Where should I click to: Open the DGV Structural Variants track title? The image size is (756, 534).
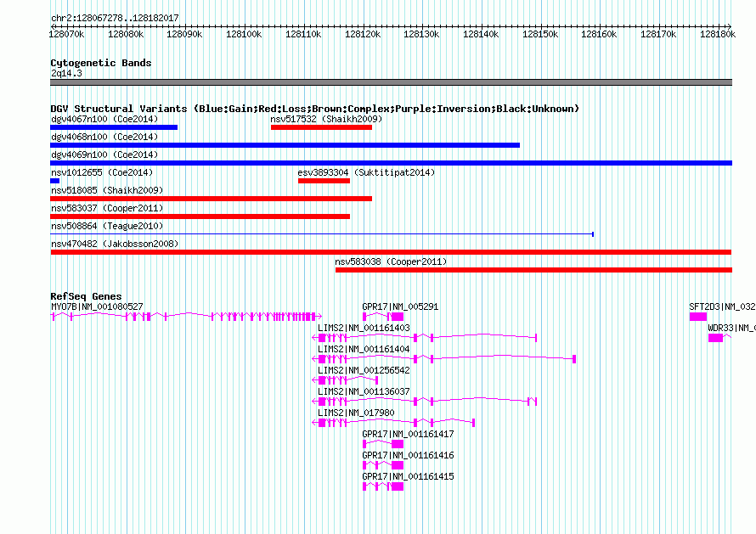[x=314, y=109]
